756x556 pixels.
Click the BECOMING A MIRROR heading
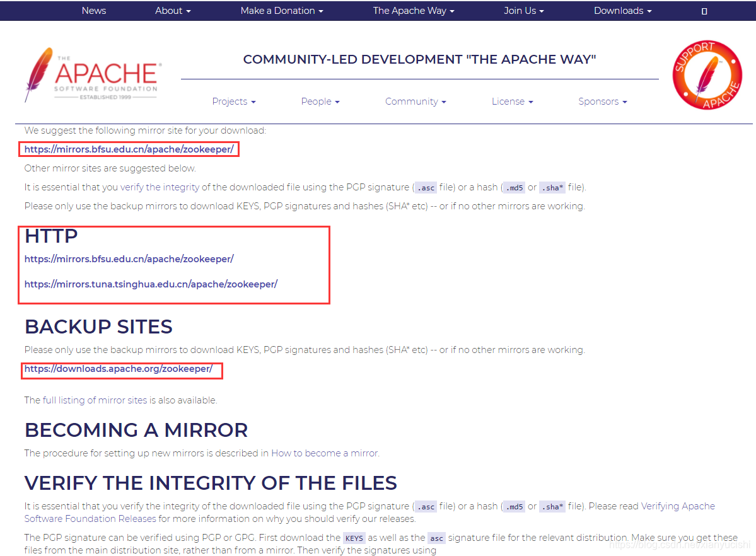[x=136, y=430]
